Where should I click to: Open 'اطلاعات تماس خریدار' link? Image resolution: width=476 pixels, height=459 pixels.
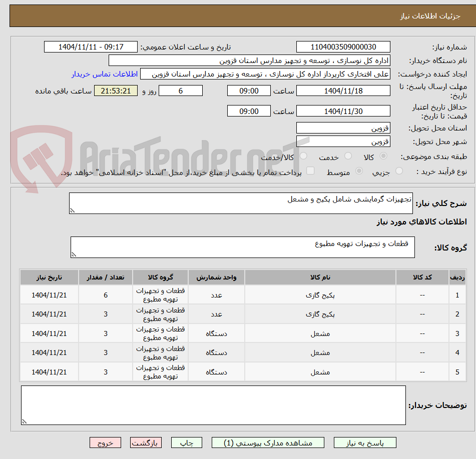click(x=105, y=74)
